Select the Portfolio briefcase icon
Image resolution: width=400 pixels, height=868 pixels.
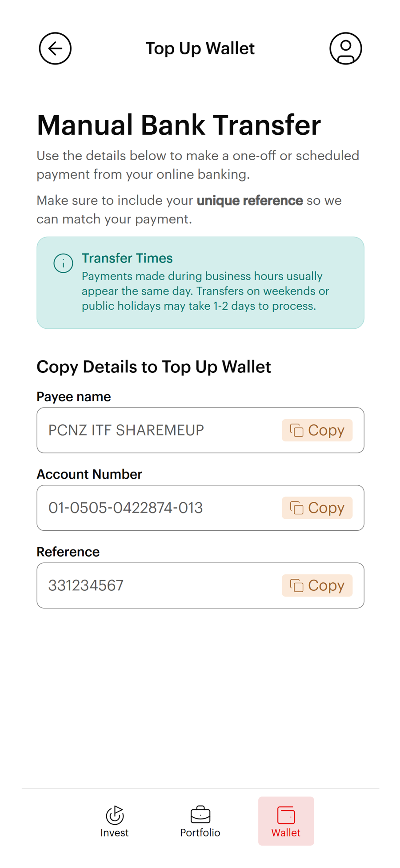200,815
